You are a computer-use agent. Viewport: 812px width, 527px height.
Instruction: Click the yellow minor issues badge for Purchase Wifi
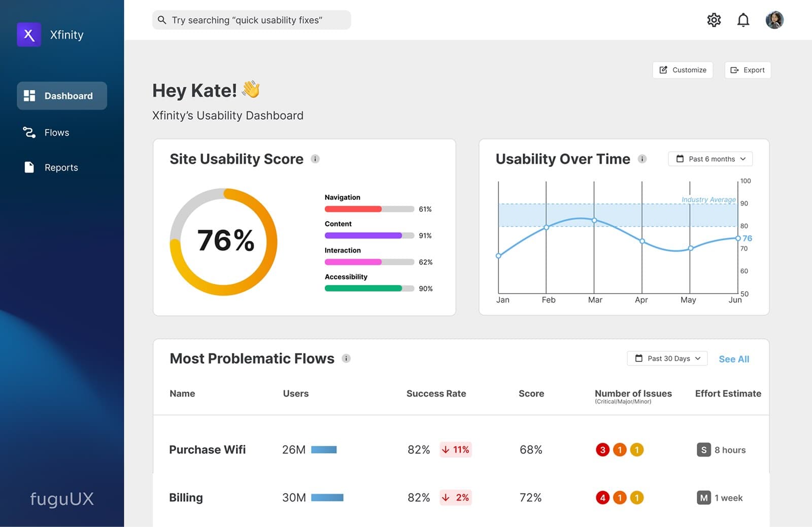[x=637, y=449]
